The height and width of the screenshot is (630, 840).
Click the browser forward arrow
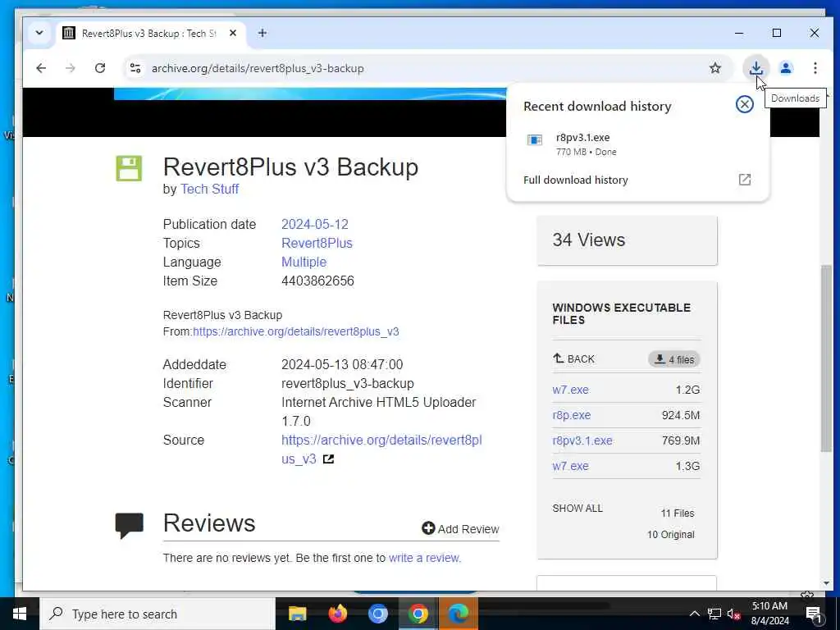click(71, 68)
